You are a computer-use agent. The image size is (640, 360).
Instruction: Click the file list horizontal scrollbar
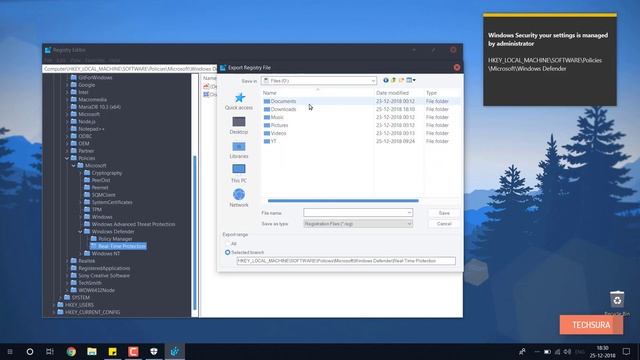pyautogui.click(x=343, y=200)
